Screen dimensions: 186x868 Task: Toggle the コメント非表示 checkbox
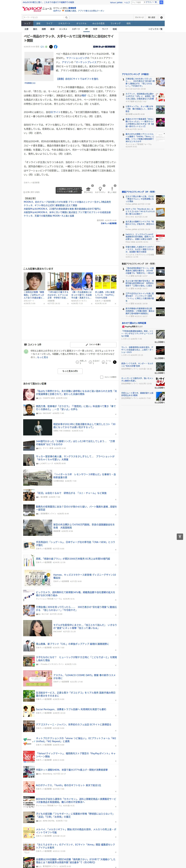coord(102,377)
